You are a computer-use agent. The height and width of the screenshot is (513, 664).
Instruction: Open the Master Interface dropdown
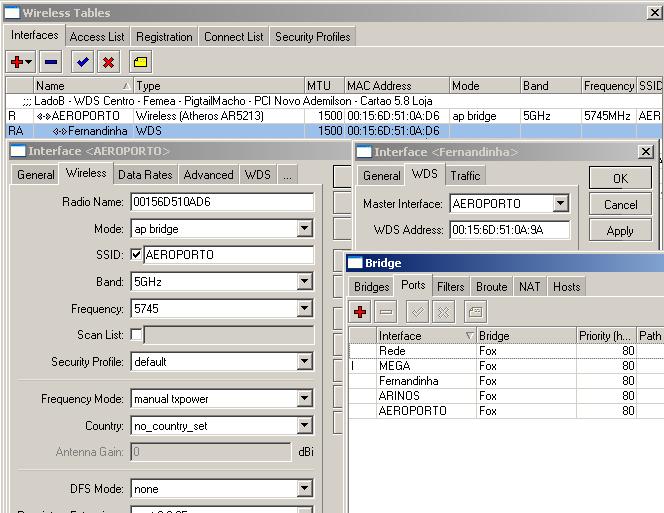click(x=560, y=204)
